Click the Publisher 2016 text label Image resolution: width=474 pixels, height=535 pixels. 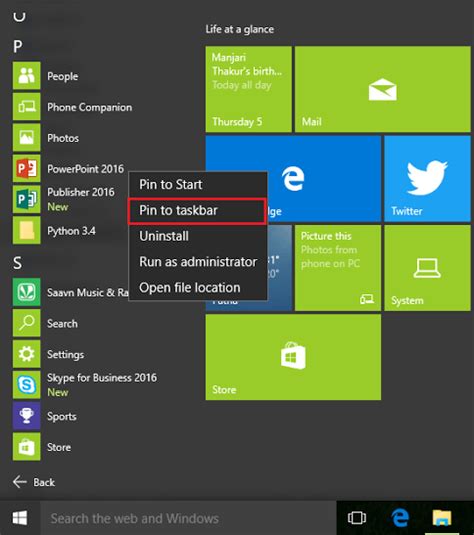[x=81, y=192]
